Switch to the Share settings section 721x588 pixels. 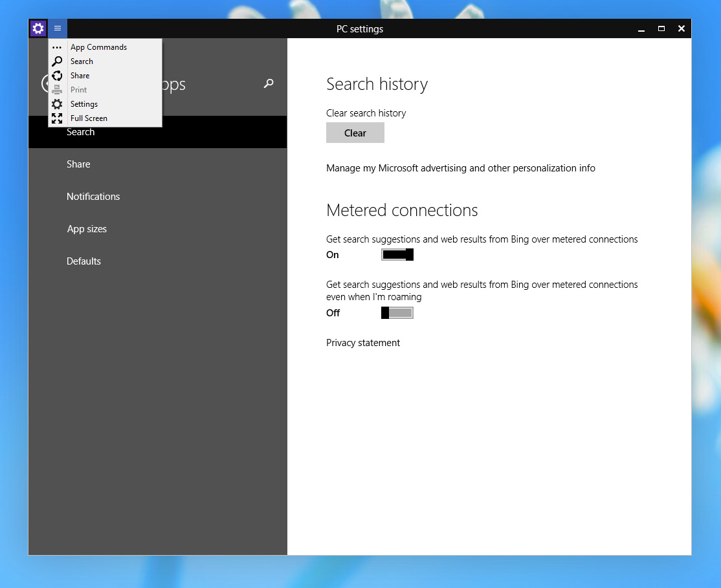pyautogui.click(x=78, y=164)
